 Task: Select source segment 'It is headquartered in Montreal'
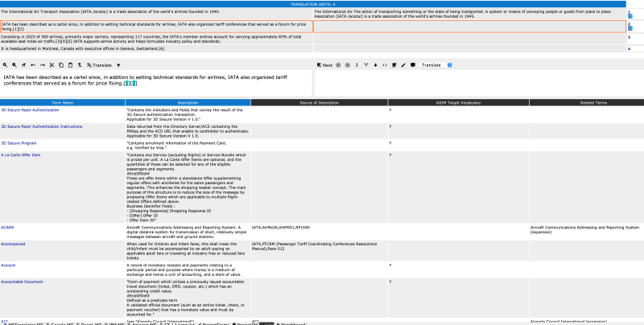point(156,49)
